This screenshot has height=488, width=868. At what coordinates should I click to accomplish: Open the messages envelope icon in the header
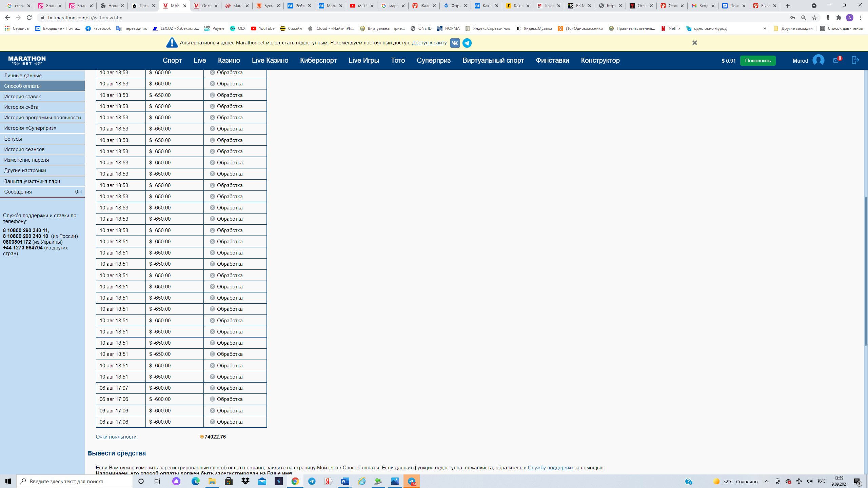(x=836, y=60)
